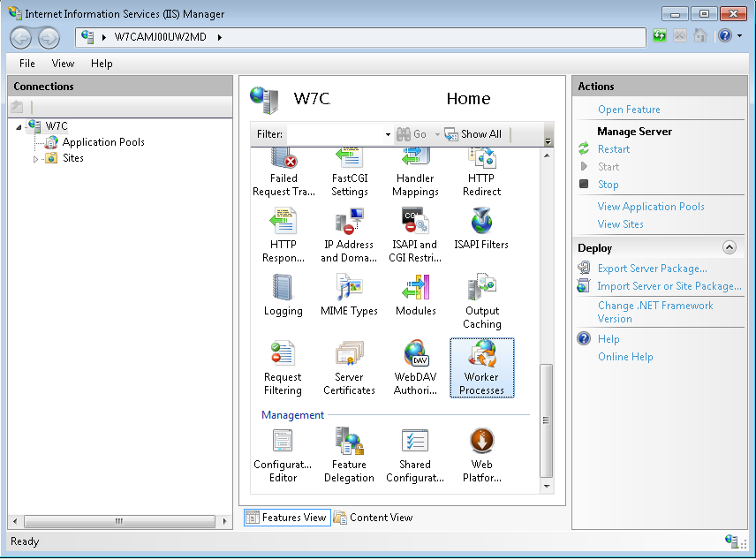
Task: Open the Configuration Editor
Action: click(283, 456)
